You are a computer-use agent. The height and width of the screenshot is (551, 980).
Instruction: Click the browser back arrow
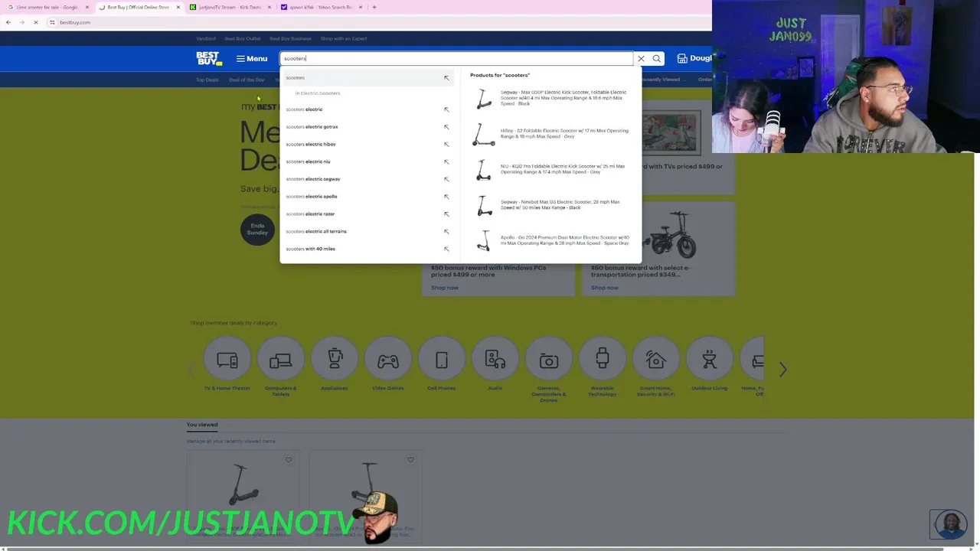pyautogui.click(x=8, y=22)
